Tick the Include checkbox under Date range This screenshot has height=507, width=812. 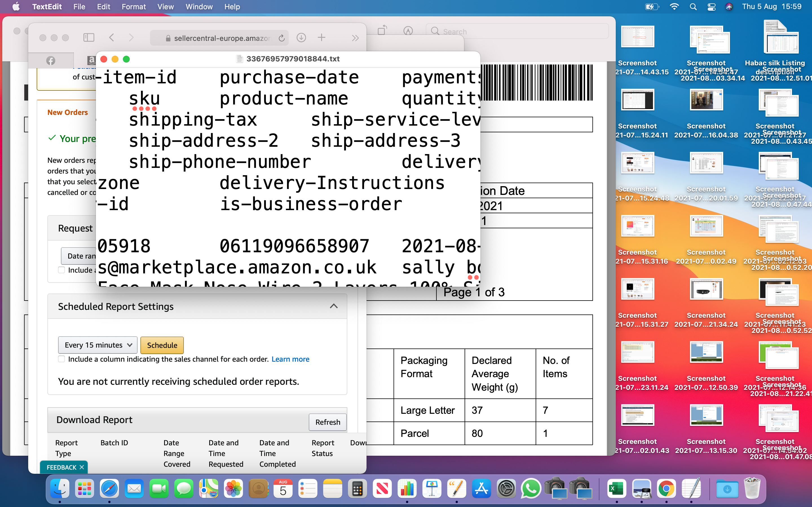[61, 270]
